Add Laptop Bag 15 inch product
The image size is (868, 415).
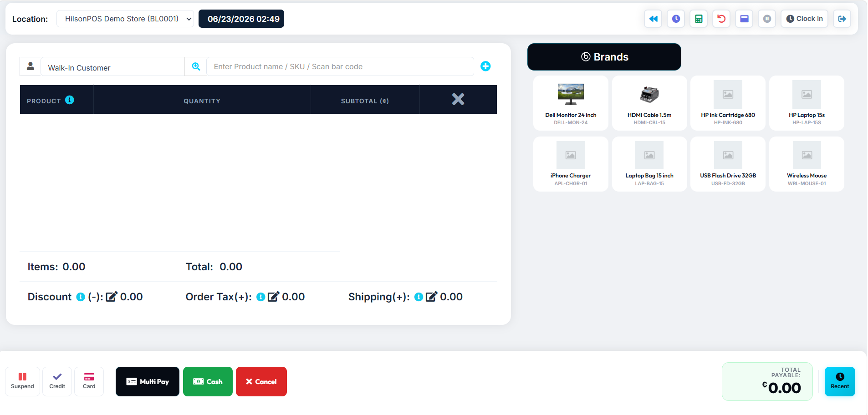(649, 164)
